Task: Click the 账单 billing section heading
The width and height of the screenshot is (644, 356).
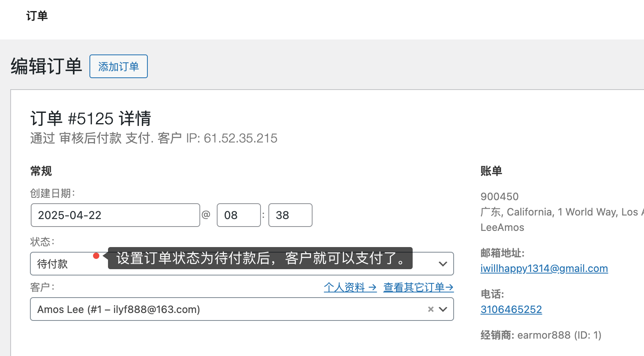Action: 491,171
